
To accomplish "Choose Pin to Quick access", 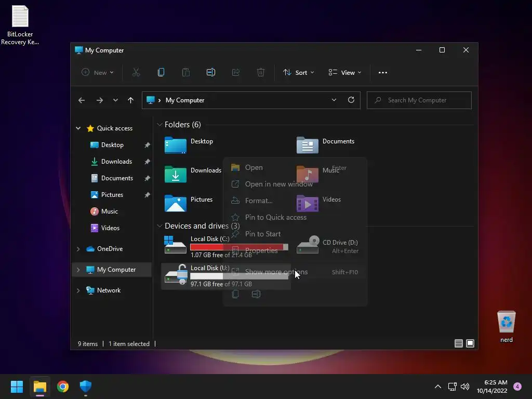I will (295, 217).
